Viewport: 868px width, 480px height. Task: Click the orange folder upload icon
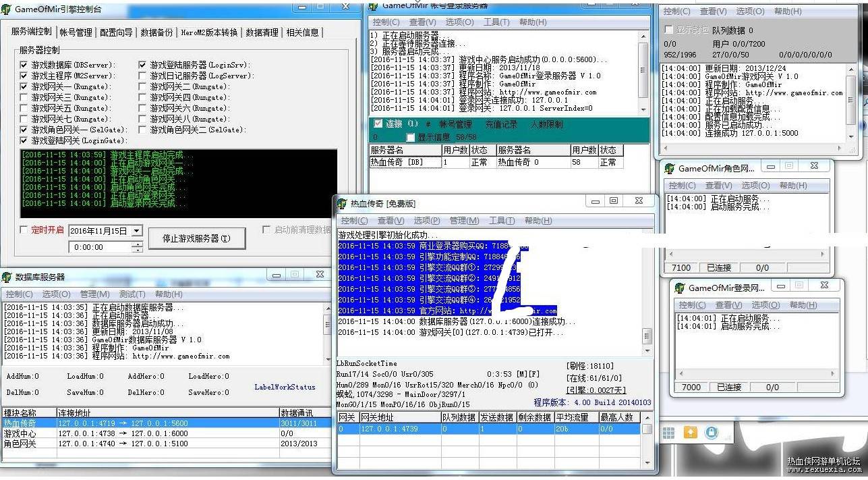pos(690,433)
